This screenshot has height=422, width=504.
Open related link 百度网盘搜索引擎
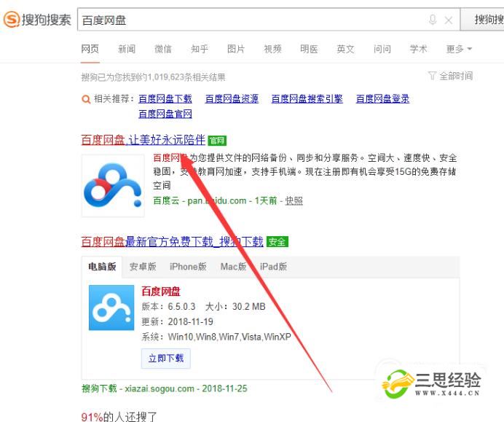pos(307,98)
